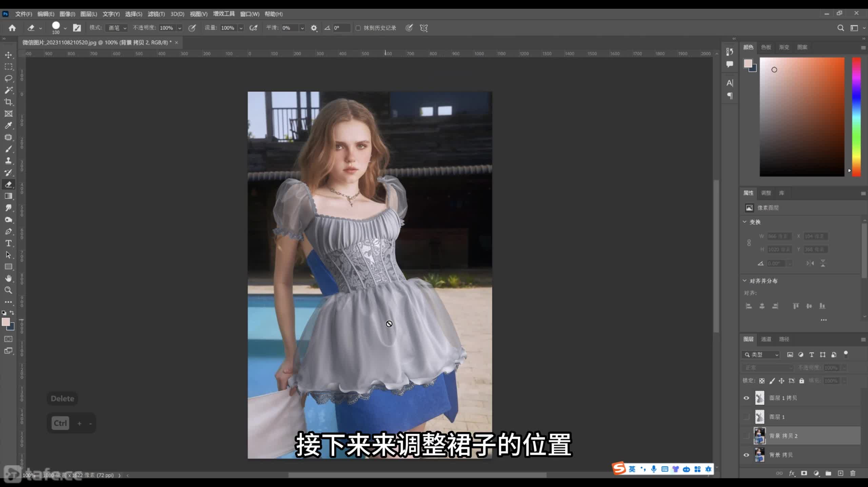868x487 pixels.
Task: Select the Pen tool
Action: [x=8, y=231]
